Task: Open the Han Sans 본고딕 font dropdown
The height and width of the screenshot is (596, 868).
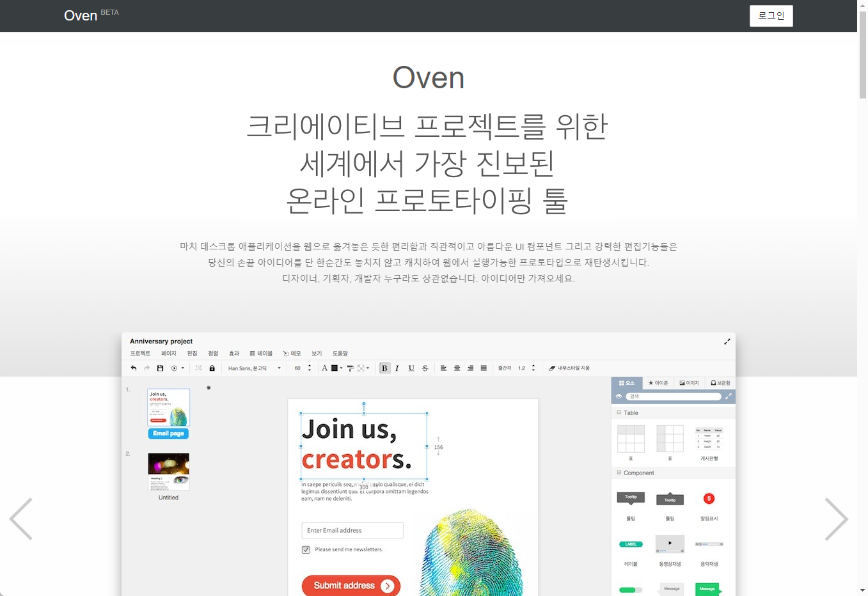Action: click(x=255, y=368)
